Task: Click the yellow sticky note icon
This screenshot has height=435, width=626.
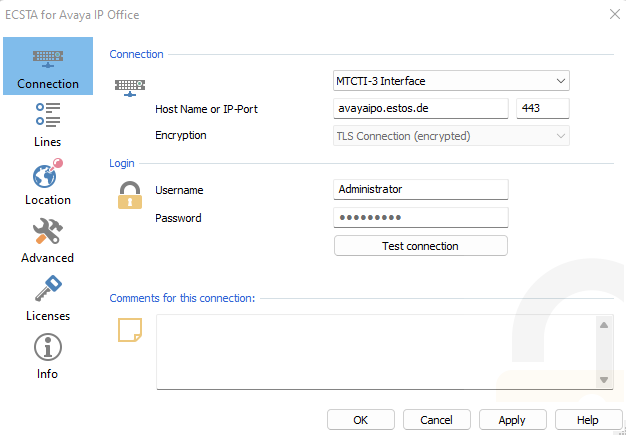Action: pyautogui.click(x=130, y=330)
